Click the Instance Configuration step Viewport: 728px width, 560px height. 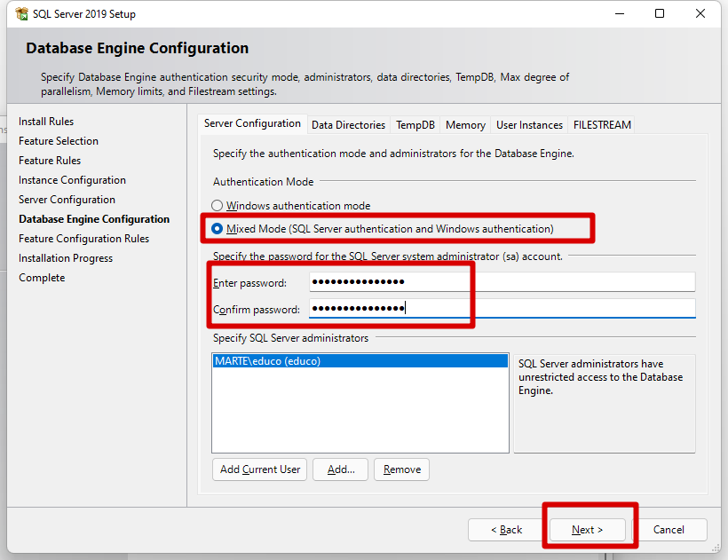click(73, 180)
